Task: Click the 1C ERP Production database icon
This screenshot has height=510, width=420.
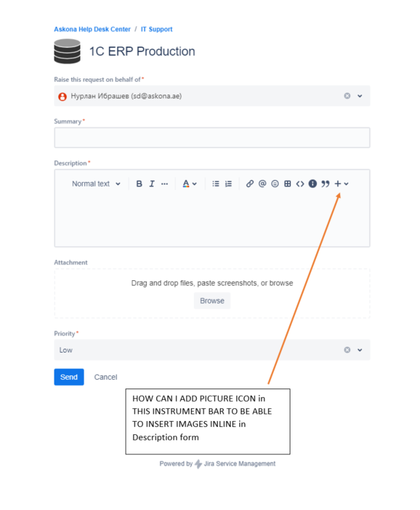Action: (67, 51)
